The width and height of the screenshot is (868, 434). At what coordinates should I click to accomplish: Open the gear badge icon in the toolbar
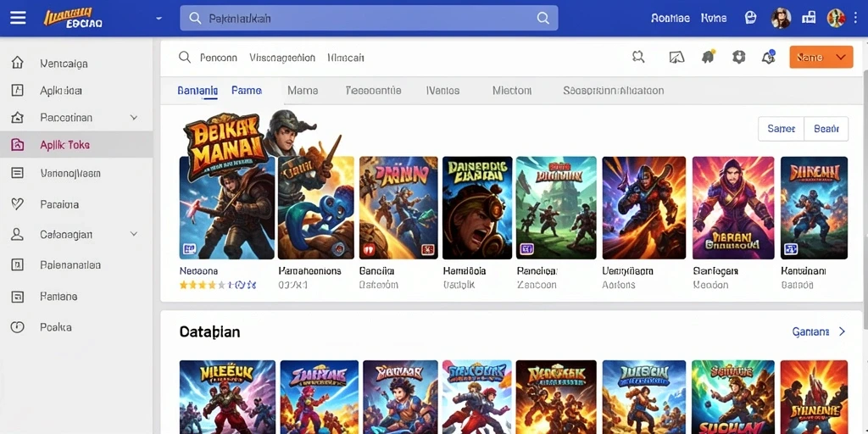(x=738, y=57)
